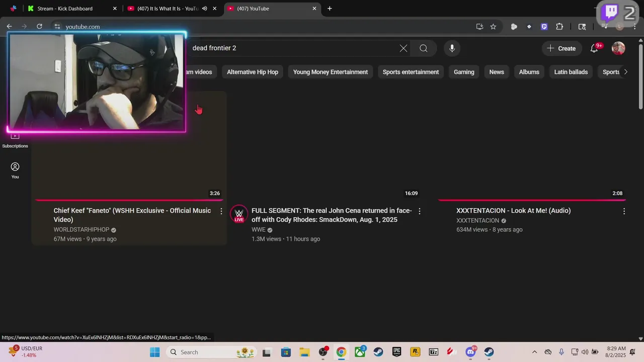This screenshot has width=644, height=362.
Task: Filter by the Latin ballads chip
Action: (x=571, y=72)
